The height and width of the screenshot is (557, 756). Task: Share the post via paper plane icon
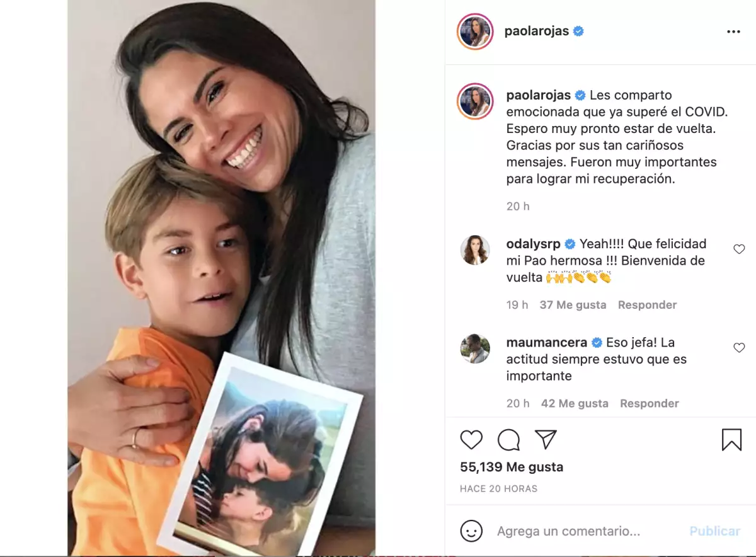coord(546,439)
